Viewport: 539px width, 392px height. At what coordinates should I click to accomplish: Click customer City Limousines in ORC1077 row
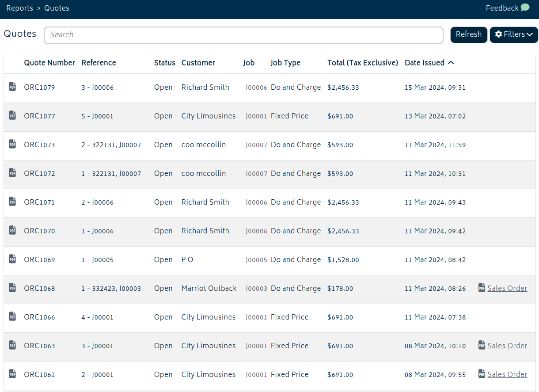pyautogui.click(x=209, y=116)
